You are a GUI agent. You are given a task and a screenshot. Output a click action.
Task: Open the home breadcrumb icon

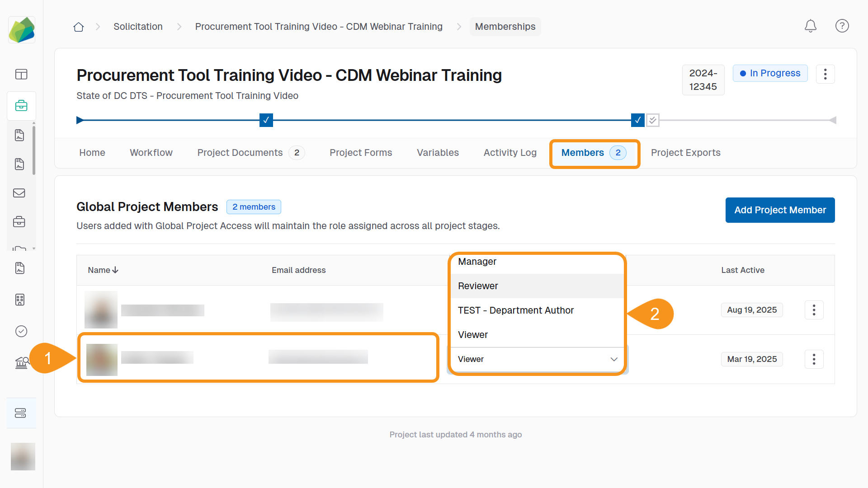[x=78, y=27]
